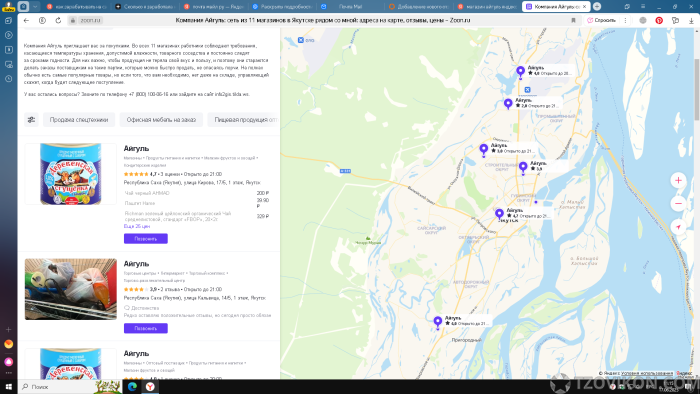
Task: Select the Офисная мебель на заказ chip
Action: [161, 120]
